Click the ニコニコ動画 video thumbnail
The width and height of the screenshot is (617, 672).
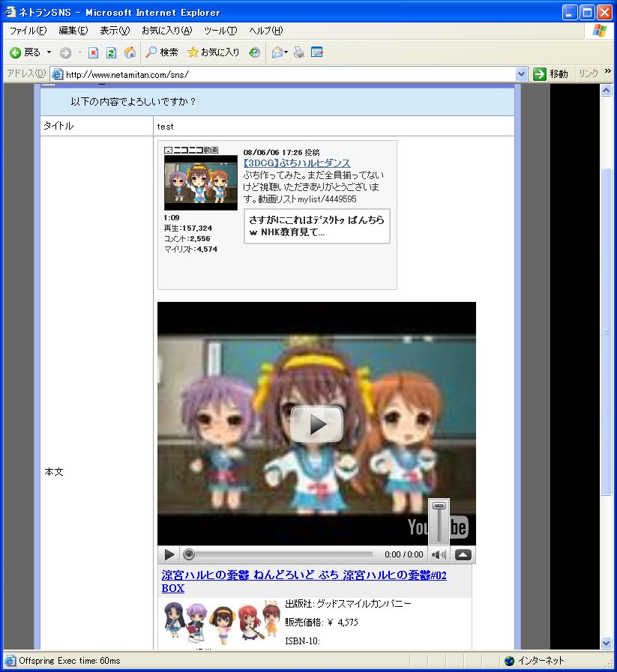pos(201,183)
